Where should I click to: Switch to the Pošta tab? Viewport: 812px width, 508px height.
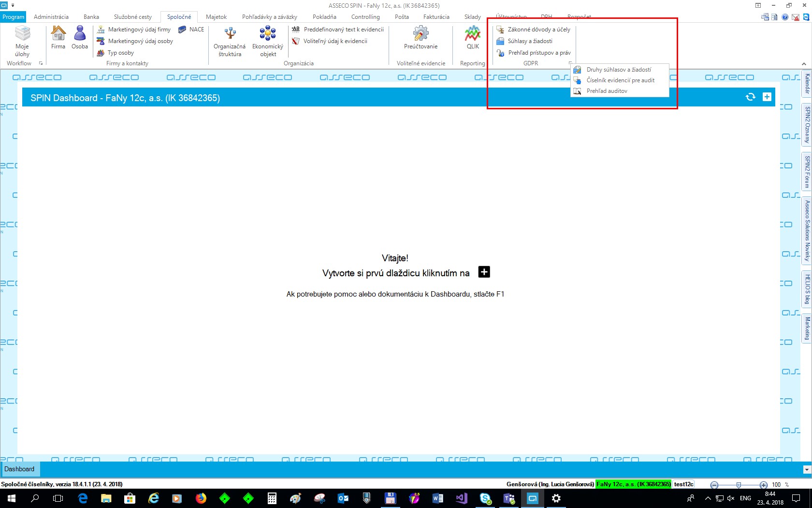pos(402,17)
